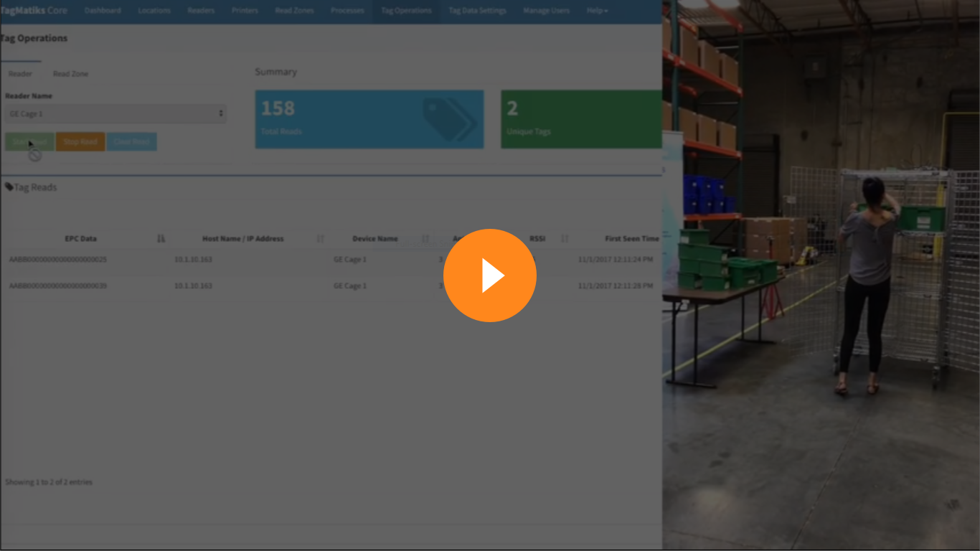Open the Reader Name dropdown showing GE Cage 1
This screenshot has width=980, height=551.
click(115, 113)
